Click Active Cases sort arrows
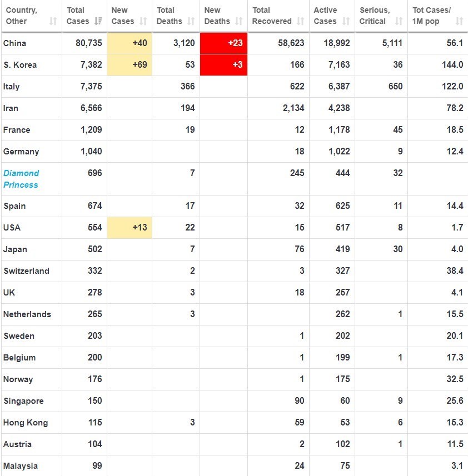Screen dimensions: 468x476 coord(346,21)
